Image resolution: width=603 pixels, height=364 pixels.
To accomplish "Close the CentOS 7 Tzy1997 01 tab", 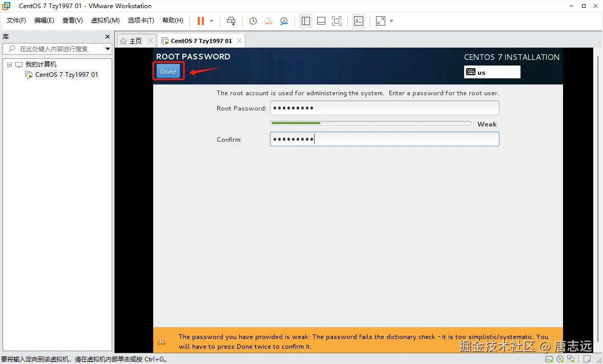I will (239, 41).
